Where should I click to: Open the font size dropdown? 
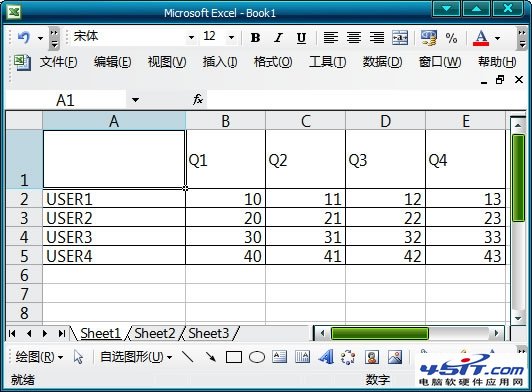(231, 37)
